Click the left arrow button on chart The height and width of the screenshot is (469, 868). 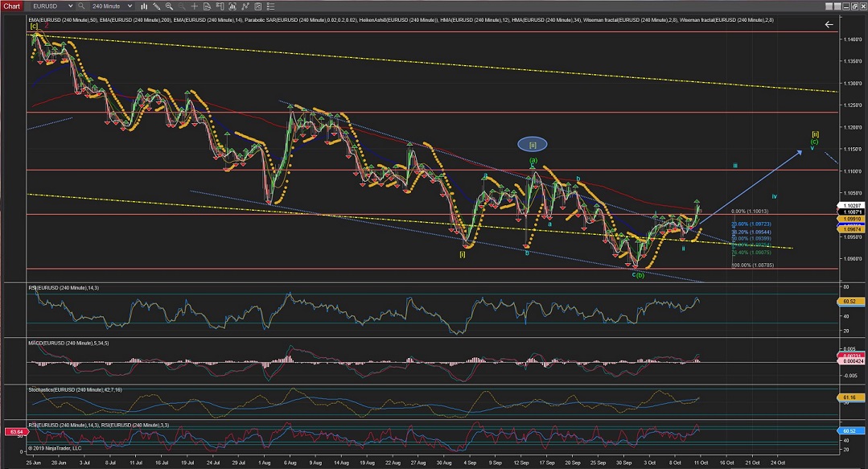click(x=829, y=25)
